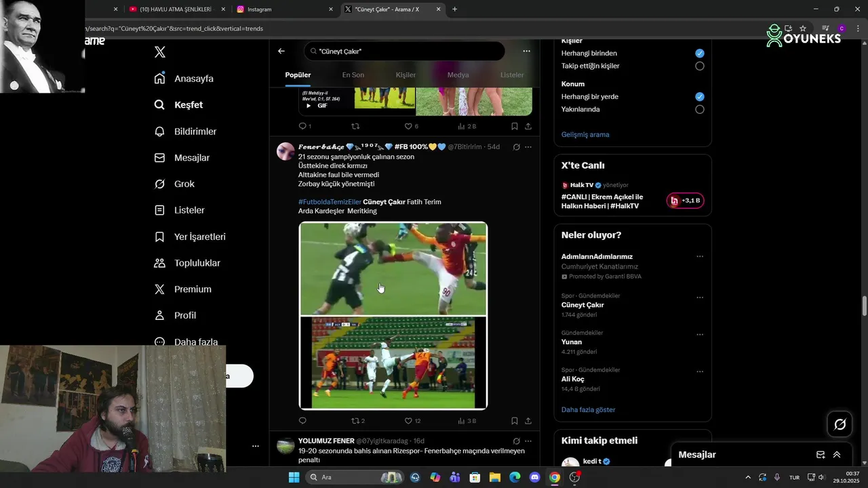
Task: Open Listeler in sidebar
Action: pos(179,210)
